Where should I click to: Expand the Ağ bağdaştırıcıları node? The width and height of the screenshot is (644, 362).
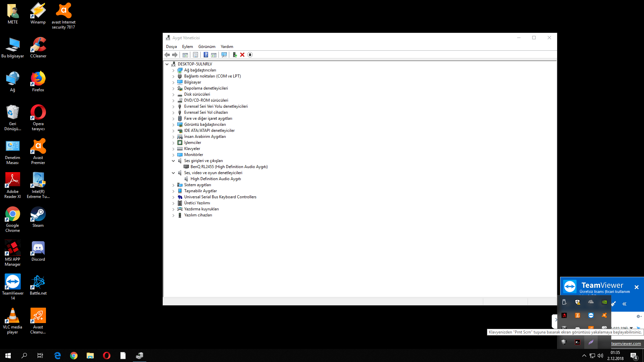click(x=174, y=70)
